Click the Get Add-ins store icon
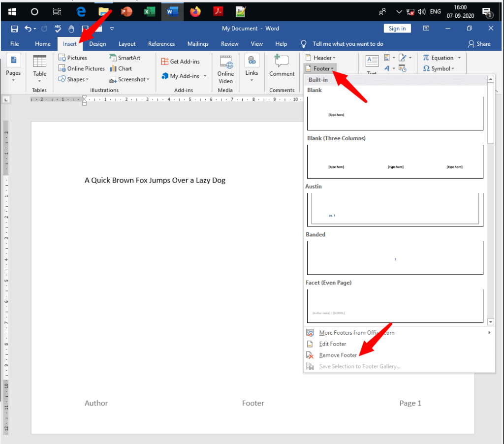Image resolution: width=504 pixels, height=444 pixels. (164, 62)
